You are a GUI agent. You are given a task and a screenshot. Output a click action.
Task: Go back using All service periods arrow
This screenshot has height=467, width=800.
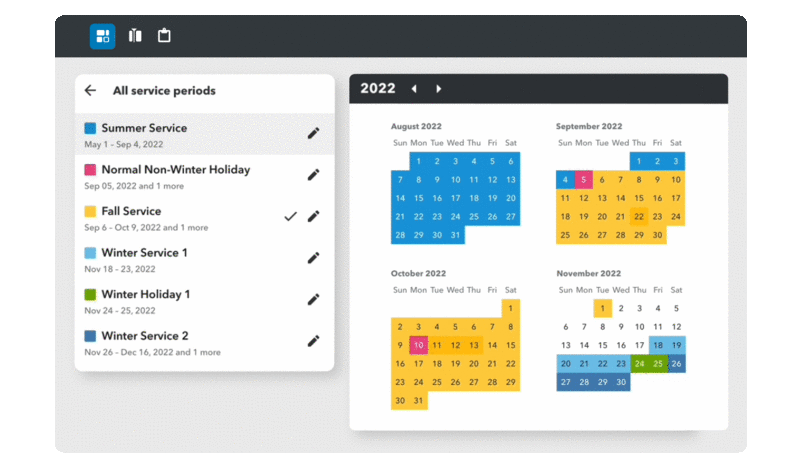(x=90, y=90)
